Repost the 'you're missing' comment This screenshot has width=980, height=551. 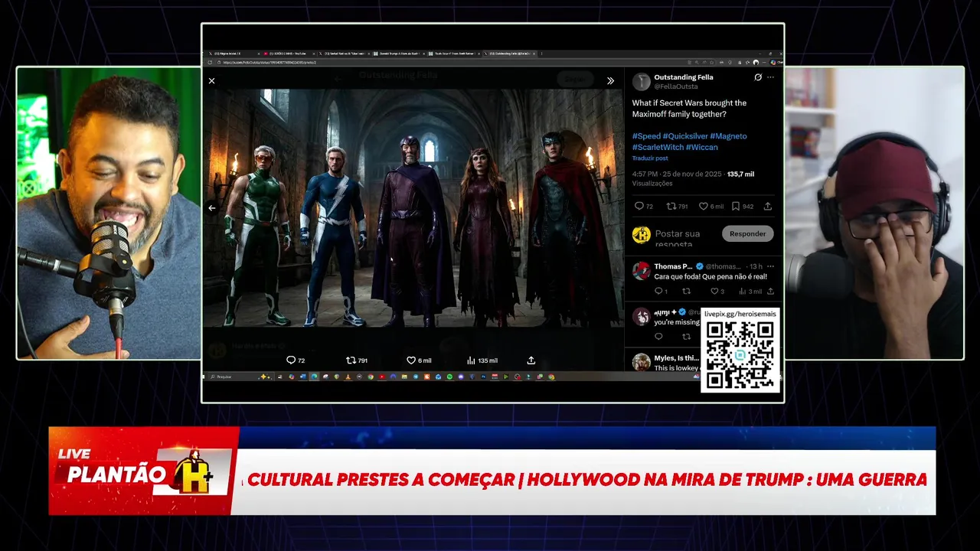[686, 337]
